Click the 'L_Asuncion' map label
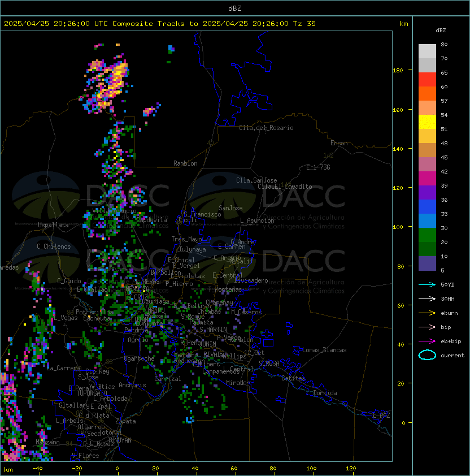This screenshot has width=470, height=476. click(257, 220)
